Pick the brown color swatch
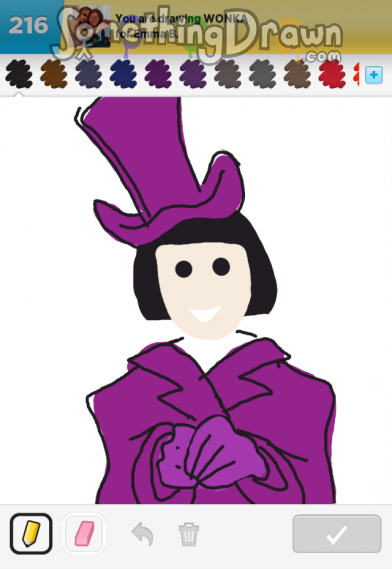Image resolution: width=392 pixels, height=569 pixels. coord(54,74)
